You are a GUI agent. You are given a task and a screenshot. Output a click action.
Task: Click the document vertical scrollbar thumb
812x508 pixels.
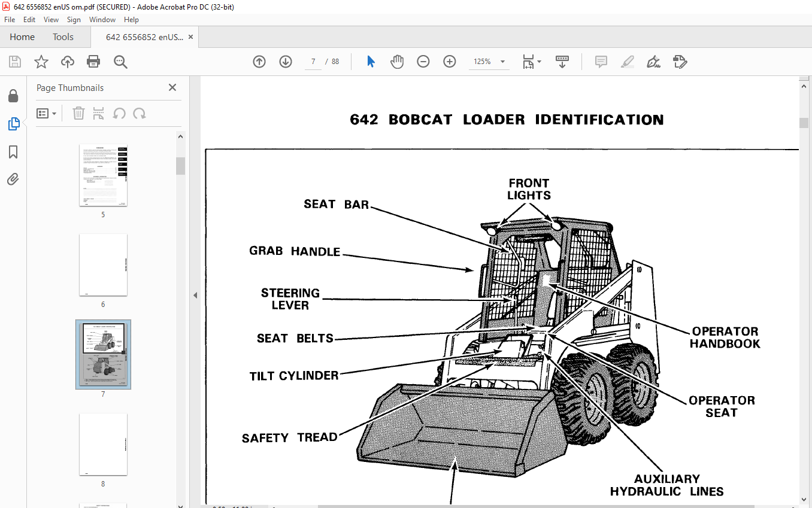804,123
